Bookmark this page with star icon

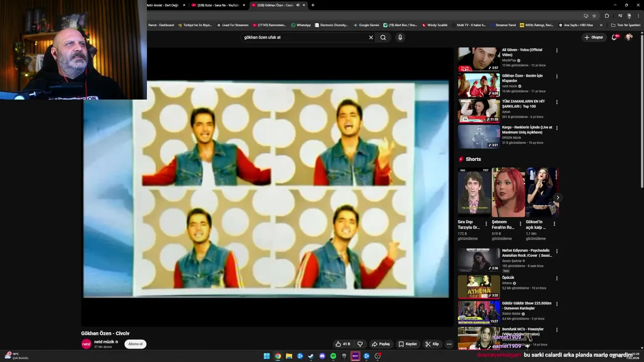594,16
